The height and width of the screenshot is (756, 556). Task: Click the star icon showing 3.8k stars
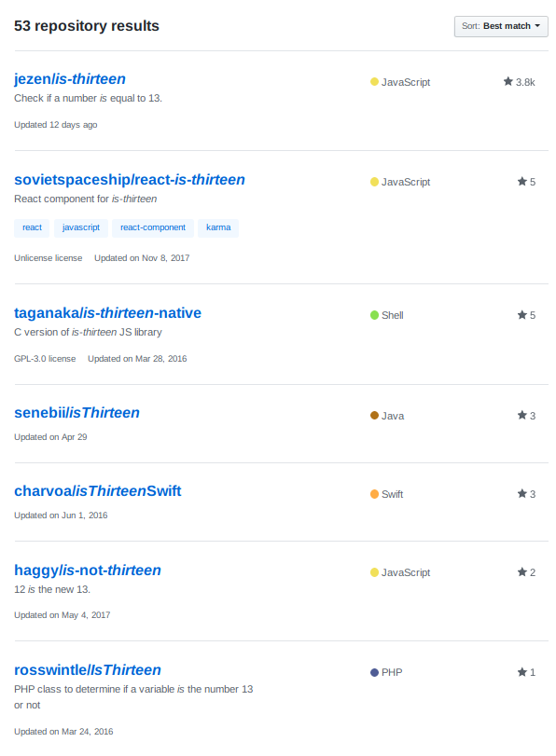[507, 81]
